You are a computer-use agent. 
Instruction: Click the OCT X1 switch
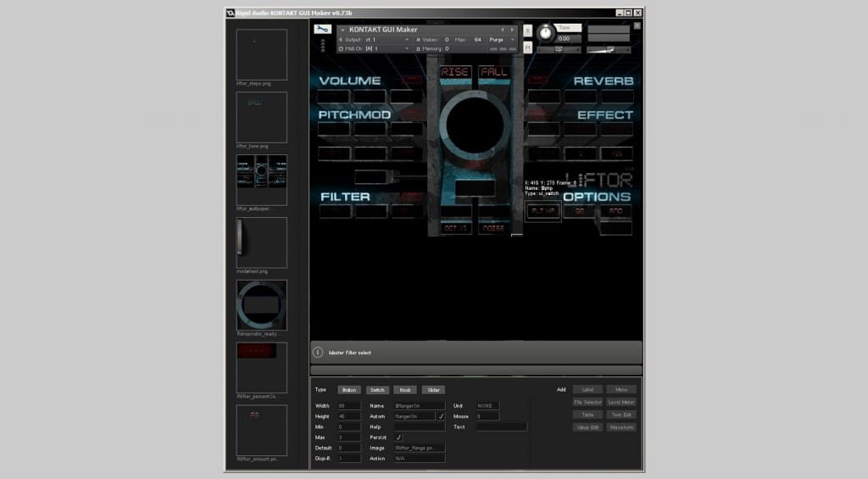(x=455, y=228)
